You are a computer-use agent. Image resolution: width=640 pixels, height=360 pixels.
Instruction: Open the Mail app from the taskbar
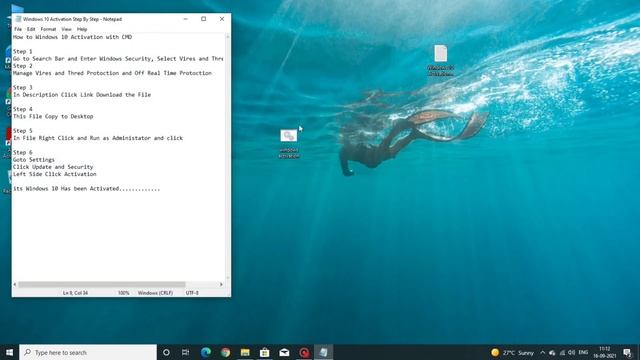pyautogui.click(x=284, y=352)
